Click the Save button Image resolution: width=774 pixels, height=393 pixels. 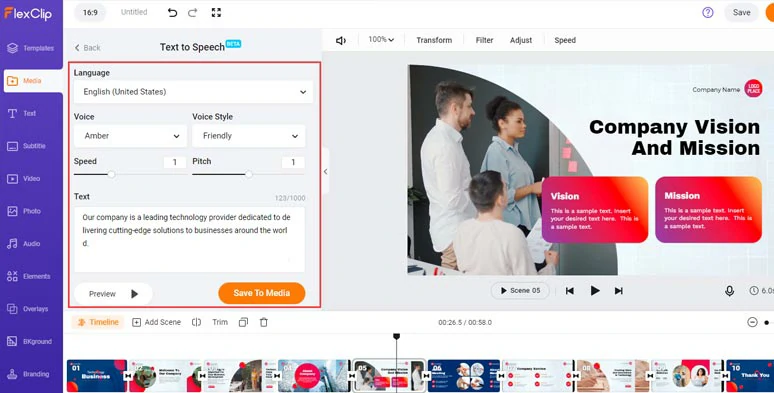click(x=741, y=13)
